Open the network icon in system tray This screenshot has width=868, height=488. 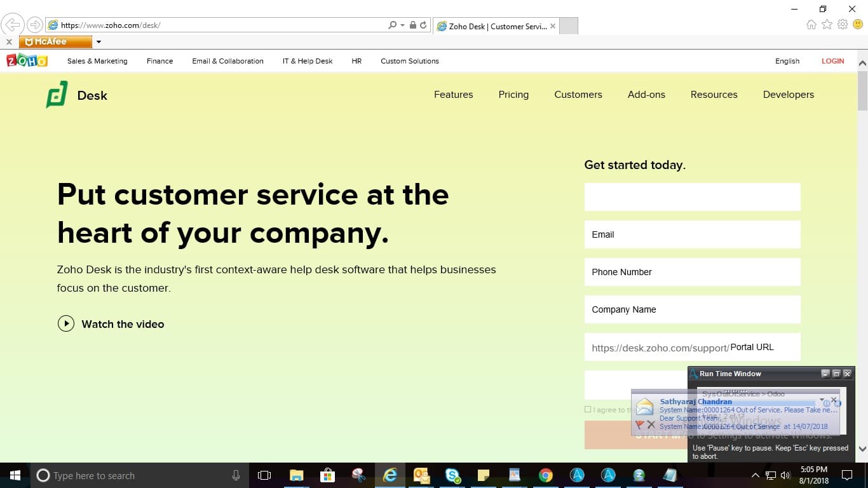point(770,475)
